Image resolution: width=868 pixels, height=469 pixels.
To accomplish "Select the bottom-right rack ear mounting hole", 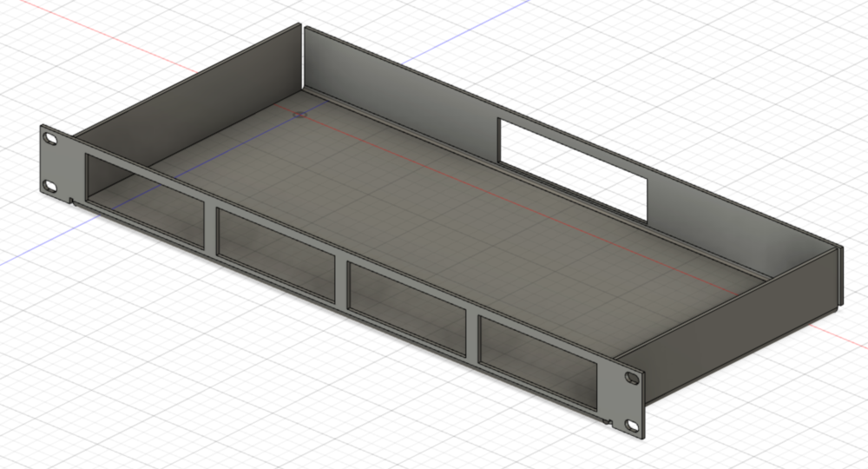I will click(x=631, y=425).
